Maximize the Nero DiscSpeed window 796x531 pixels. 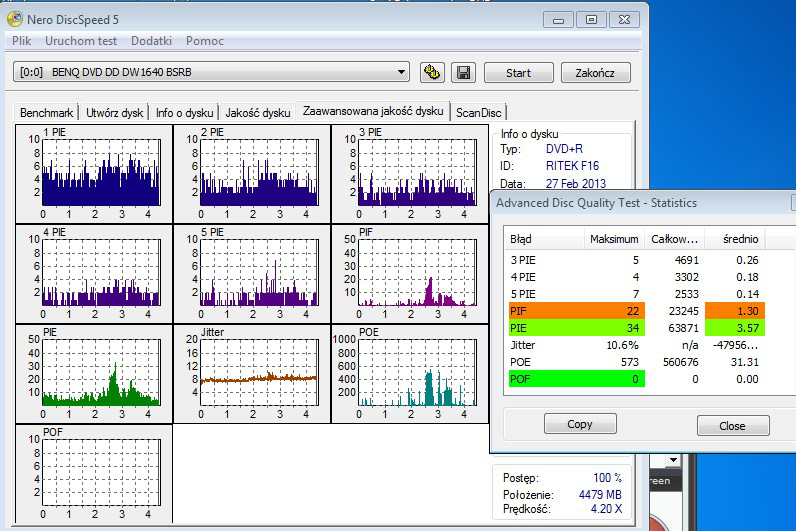click(x=591, y=20)
